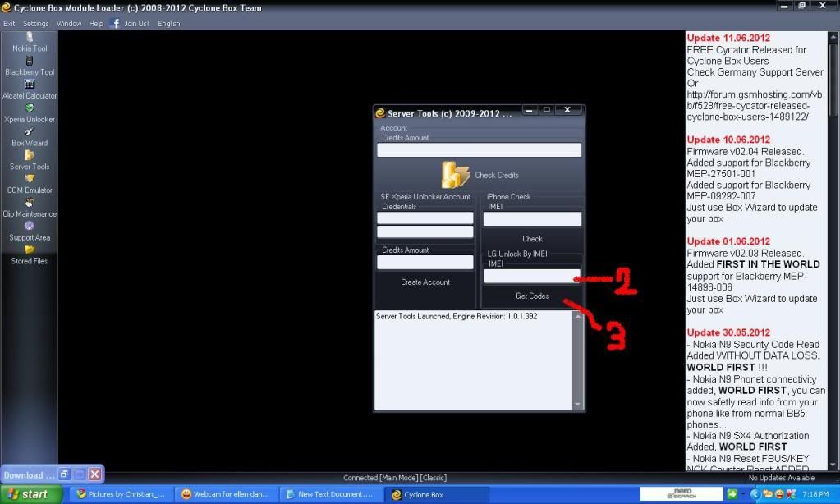Click the news panel scroll up arrow
The width and height of the screenshot is (840, 504).
pos(833,37)
